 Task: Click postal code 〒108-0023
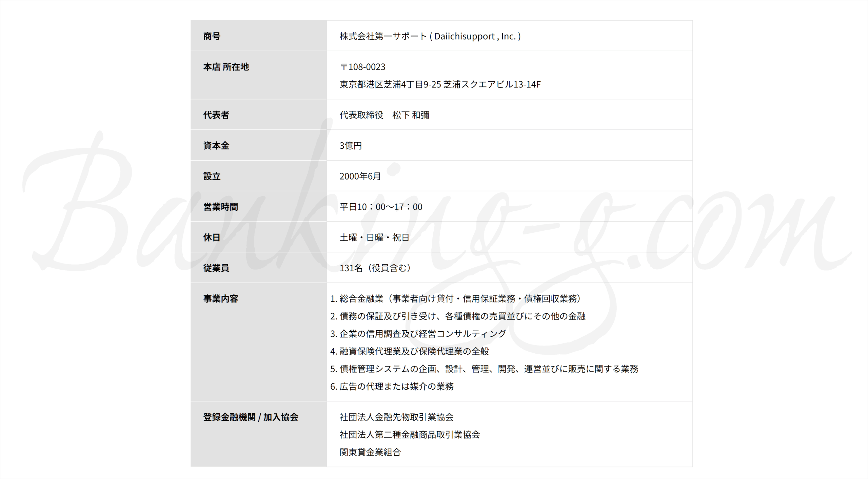pos(362,67)
